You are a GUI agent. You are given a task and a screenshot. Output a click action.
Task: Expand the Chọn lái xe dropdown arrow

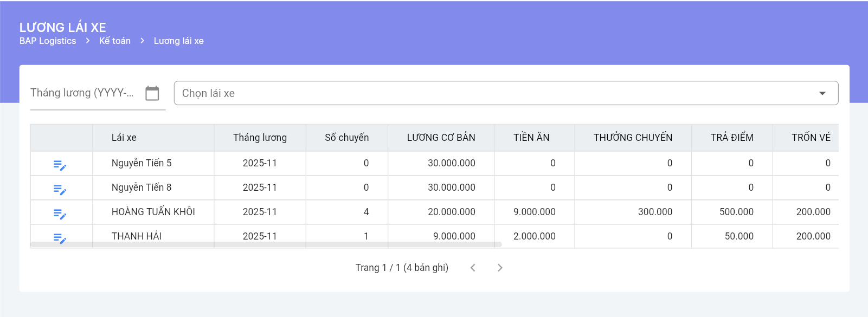pyautogui.click(x=822, y=93)
